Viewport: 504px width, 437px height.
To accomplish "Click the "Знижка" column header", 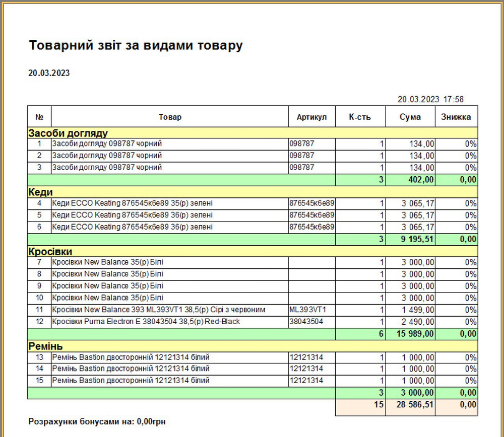I will coord(456,117).
